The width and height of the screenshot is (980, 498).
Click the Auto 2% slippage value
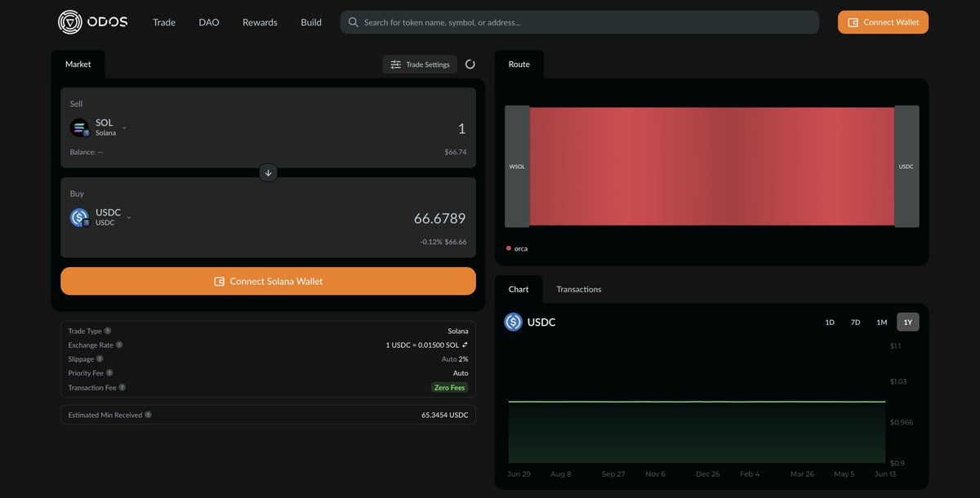click(455, 359)
